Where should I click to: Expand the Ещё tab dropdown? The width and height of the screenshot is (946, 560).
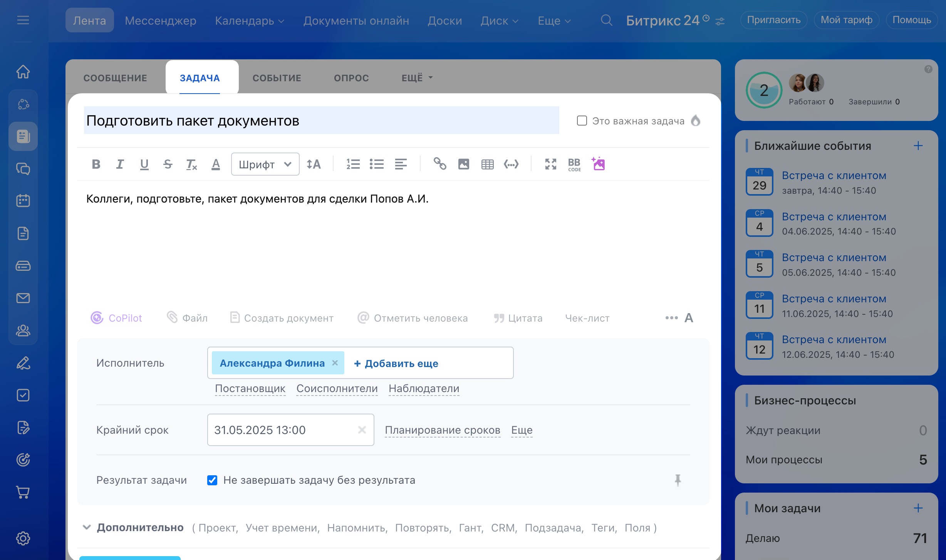[x=417, y=78]
